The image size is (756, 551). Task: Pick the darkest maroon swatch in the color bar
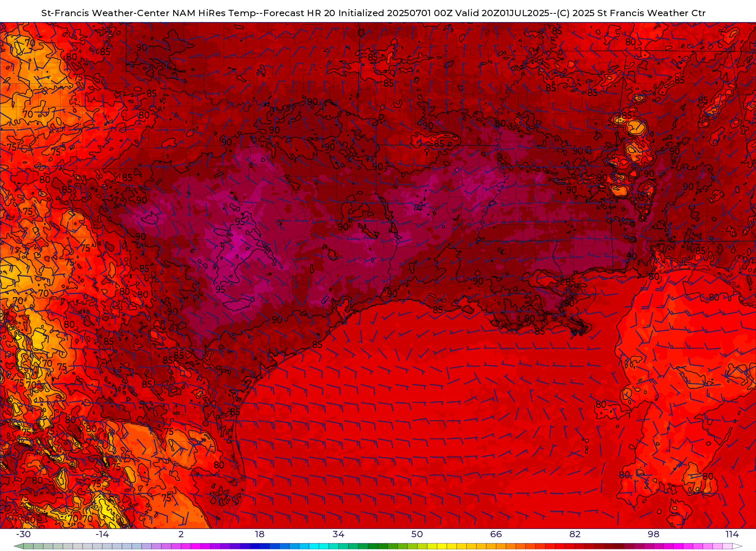619,546
